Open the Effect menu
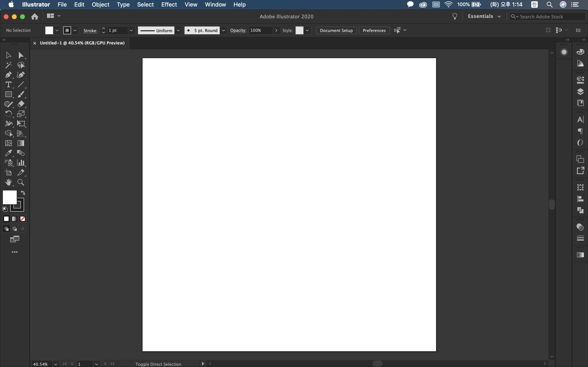Screen dimensions: 588x367 click(x=169, y=4)
